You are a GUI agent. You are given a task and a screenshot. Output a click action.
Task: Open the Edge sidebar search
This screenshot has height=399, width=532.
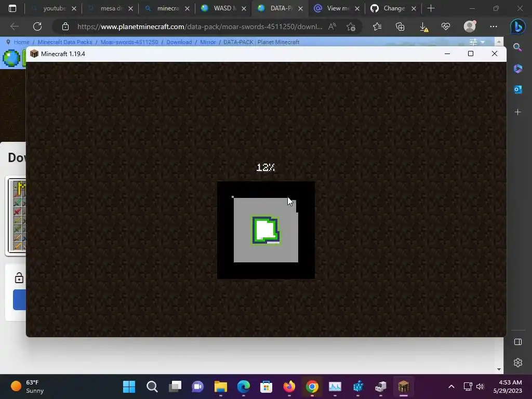pyautogui.click(x=517, y=47)
